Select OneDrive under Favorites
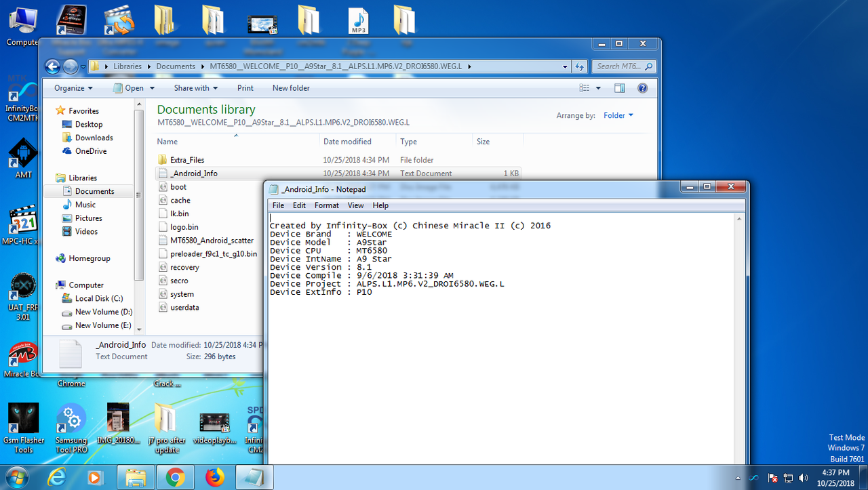 92,151
